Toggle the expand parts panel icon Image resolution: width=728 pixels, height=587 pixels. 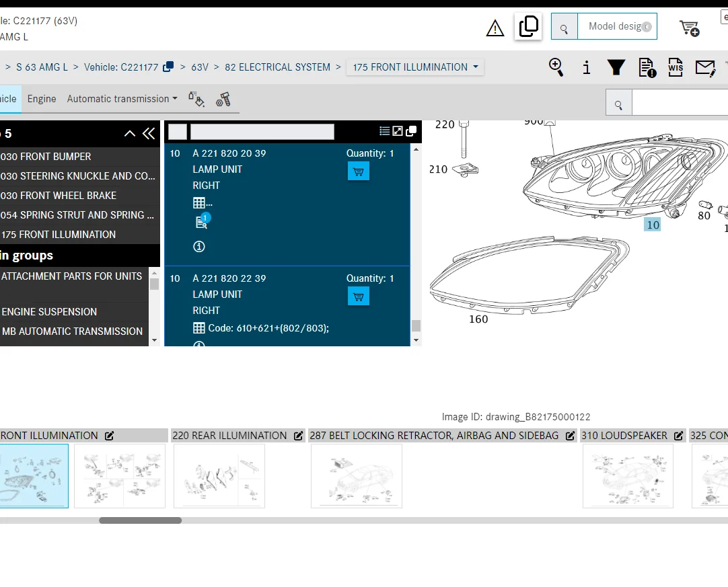pos(398,131)
